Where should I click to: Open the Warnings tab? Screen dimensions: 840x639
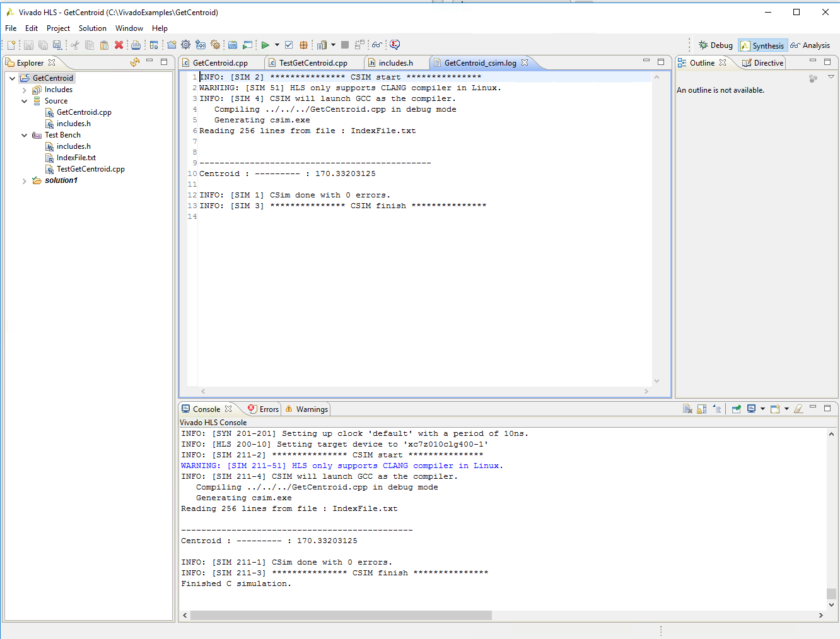coord(306,409)
